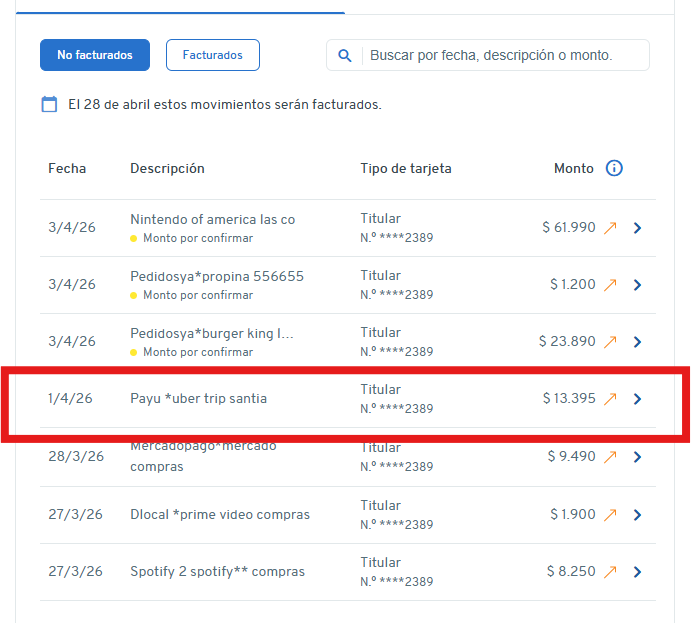Click the 'El 28 de abril' billing notice
This screenshot has width=692, height=623.
[x=225, y=105]
